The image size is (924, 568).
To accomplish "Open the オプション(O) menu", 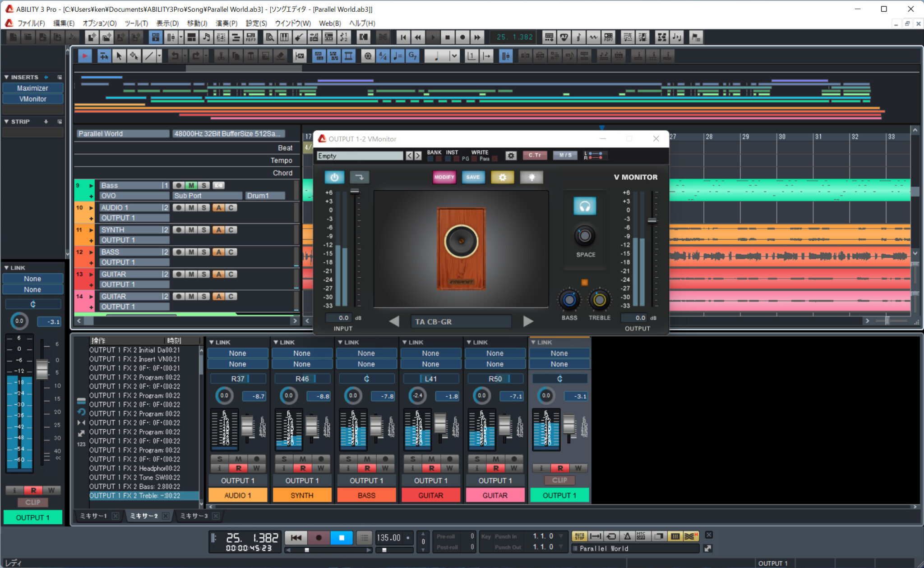I will coord(99,23).
